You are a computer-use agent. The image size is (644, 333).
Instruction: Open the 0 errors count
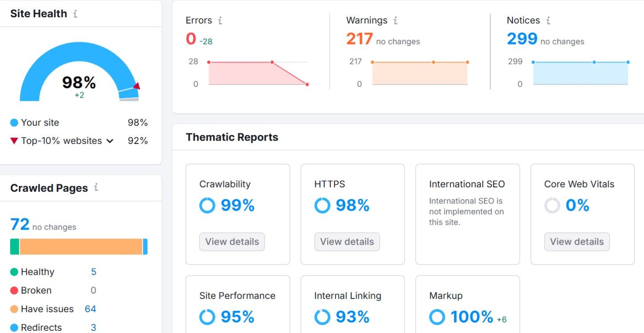coord(191,39)
